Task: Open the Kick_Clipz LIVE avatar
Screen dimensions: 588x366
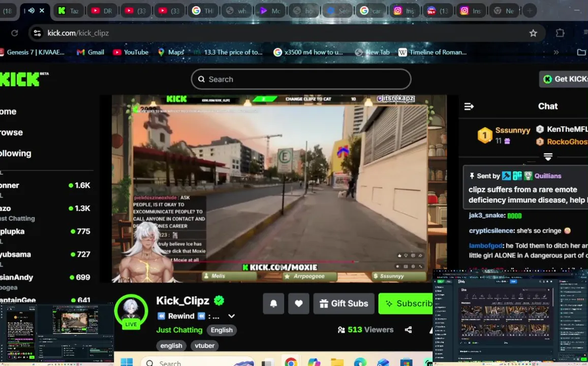Action: pyautogui.click(x=131, y=312)
